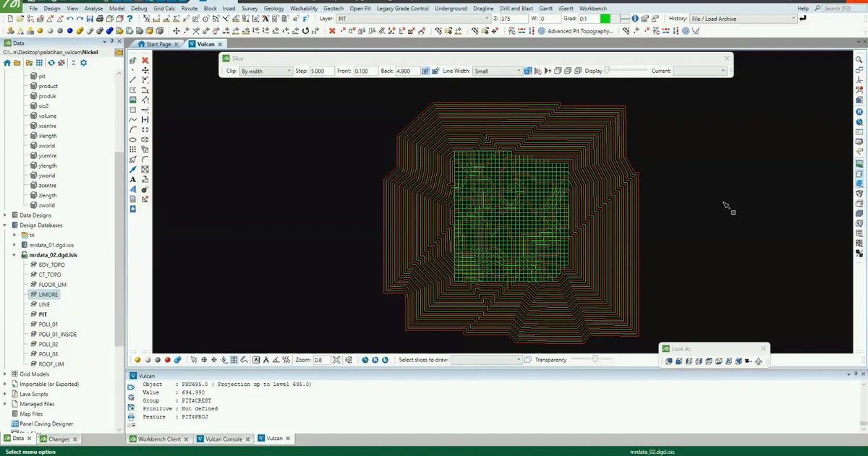868x456 pixels.
Task: Click the blue Help question mark icon
Action: (129, 19)
